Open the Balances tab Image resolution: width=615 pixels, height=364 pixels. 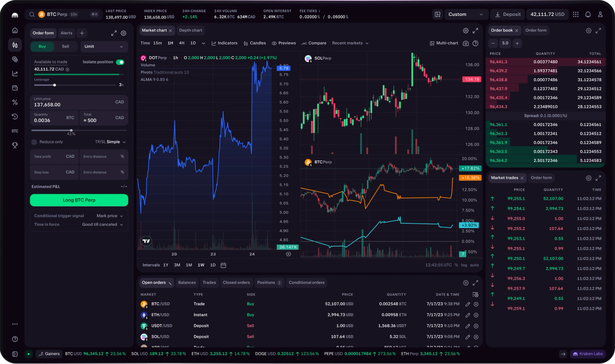(x=187, y=283)
